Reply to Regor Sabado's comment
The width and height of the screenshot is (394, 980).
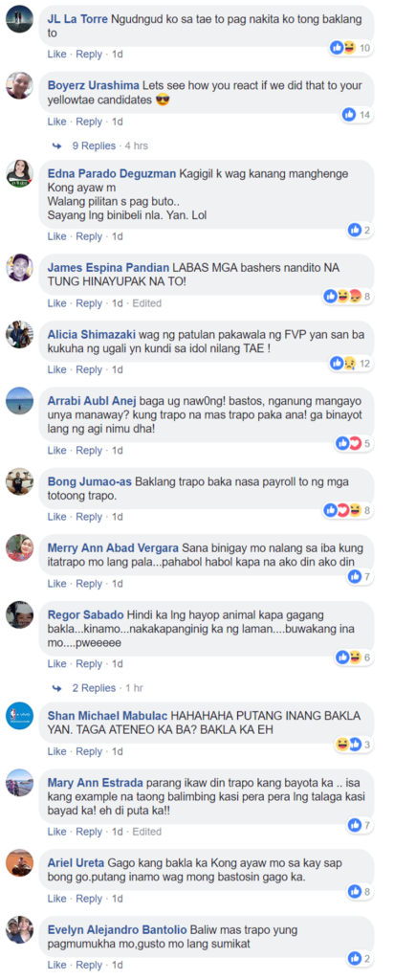click(89, 664)
